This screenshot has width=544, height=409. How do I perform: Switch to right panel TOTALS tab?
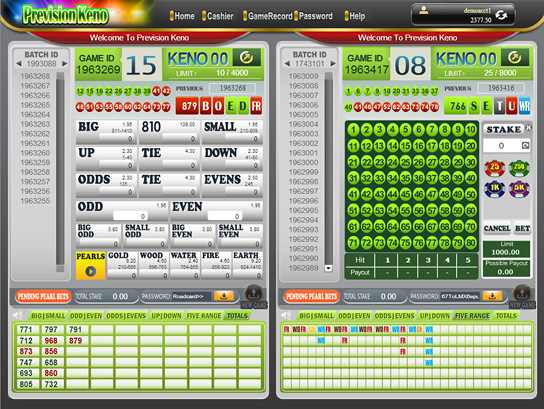(506, 316)
